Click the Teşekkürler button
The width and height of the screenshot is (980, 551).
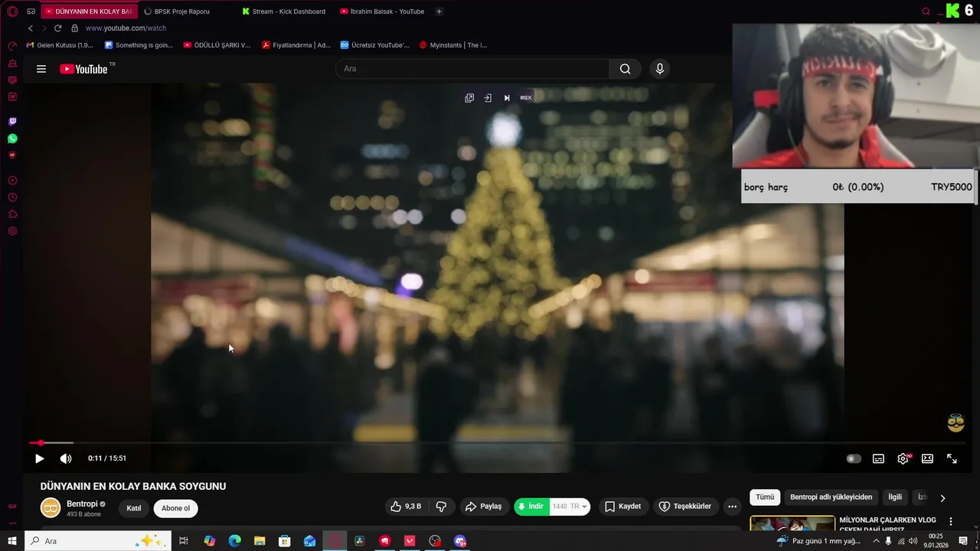[x=685, y=507]
